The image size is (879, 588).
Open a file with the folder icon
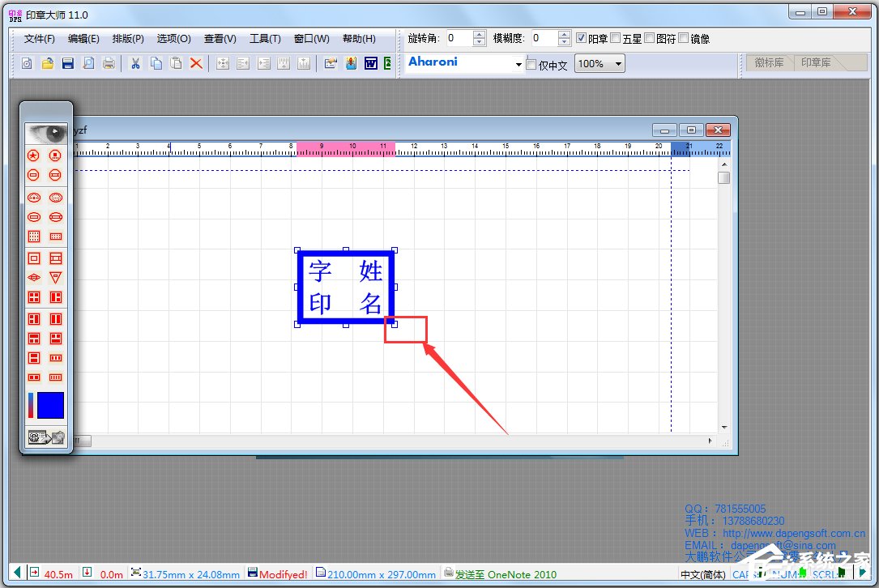pyautogui.click(x=48, y=63)
